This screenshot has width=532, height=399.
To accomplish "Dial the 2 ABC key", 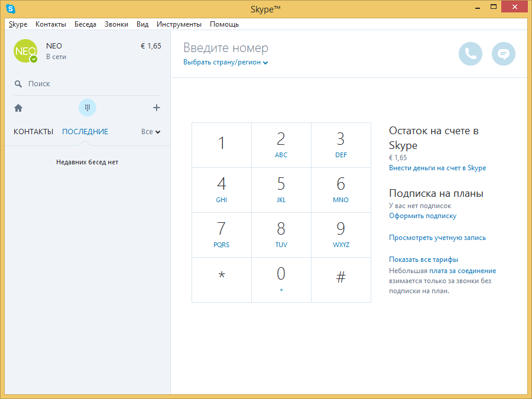I will 281,145.
